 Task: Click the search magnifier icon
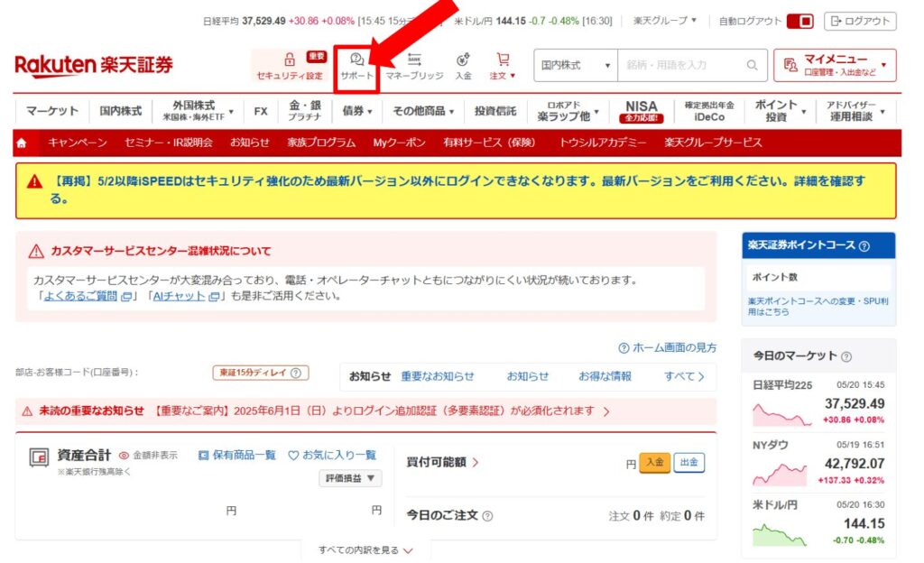click(752, 65)
